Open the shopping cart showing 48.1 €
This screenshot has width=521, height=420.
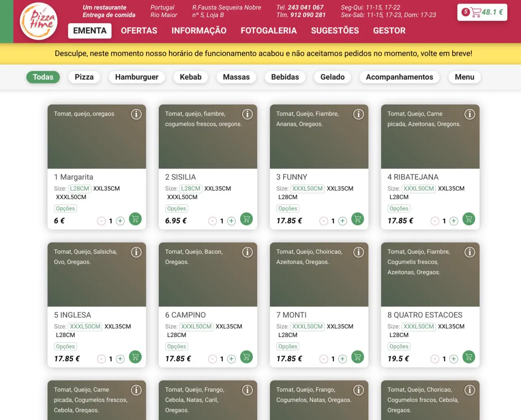[482, 12]
